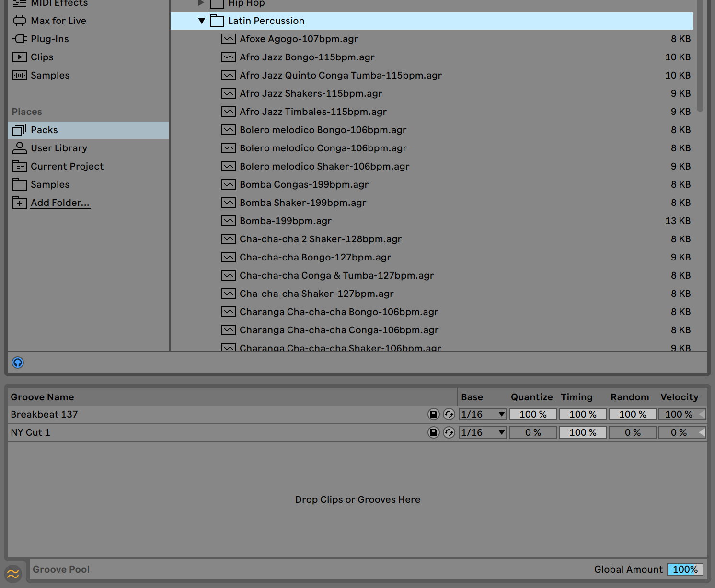Commit the NY Cut 1 groove

pos(449,432)
